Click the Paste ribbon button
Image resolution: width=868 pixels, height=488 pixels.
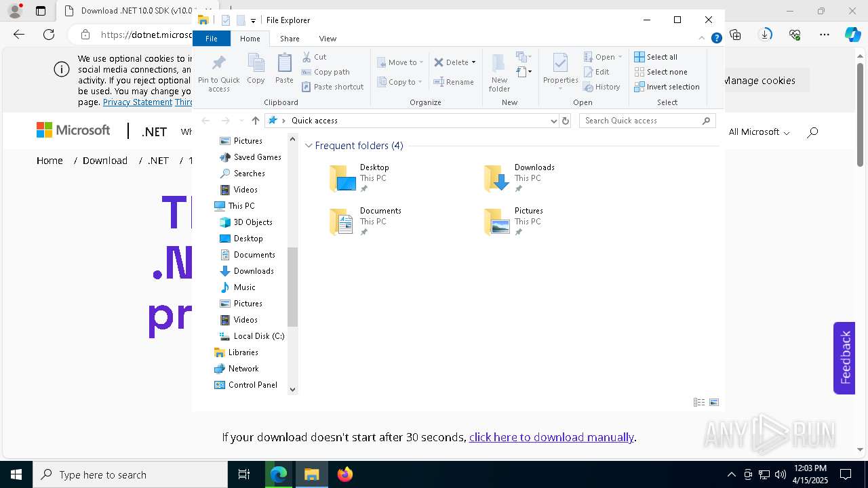click(284, 69)
